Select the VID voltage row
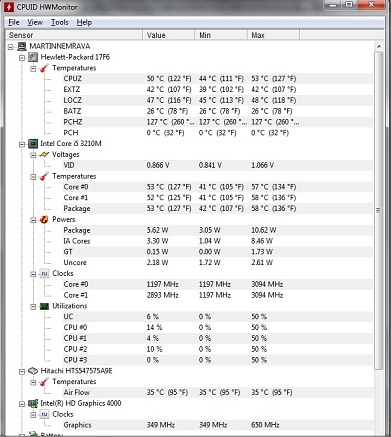Screen dimensions: 391x437 217,165
